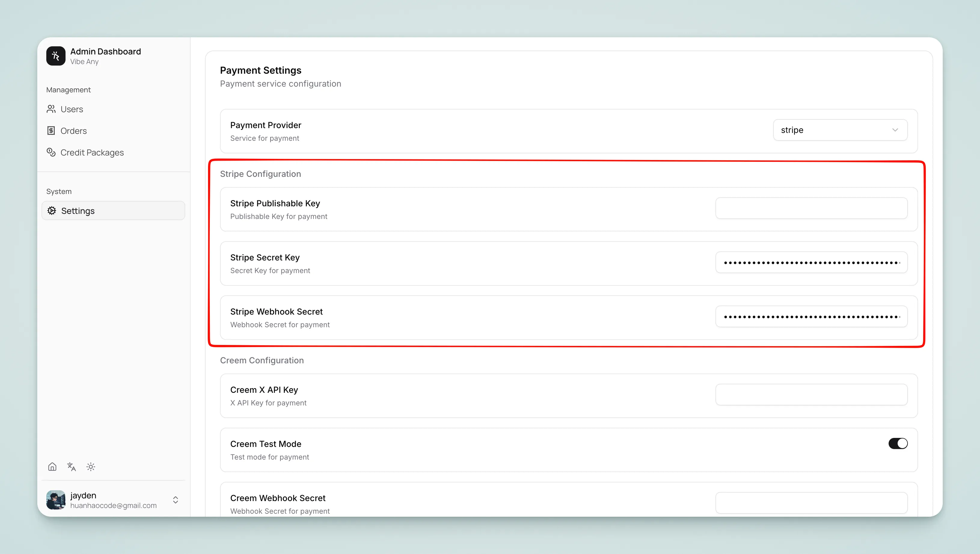This screenshot has width=980, height=554.
Task: Click jayden's profile avatar thumbnail
Action: point(56,500)
